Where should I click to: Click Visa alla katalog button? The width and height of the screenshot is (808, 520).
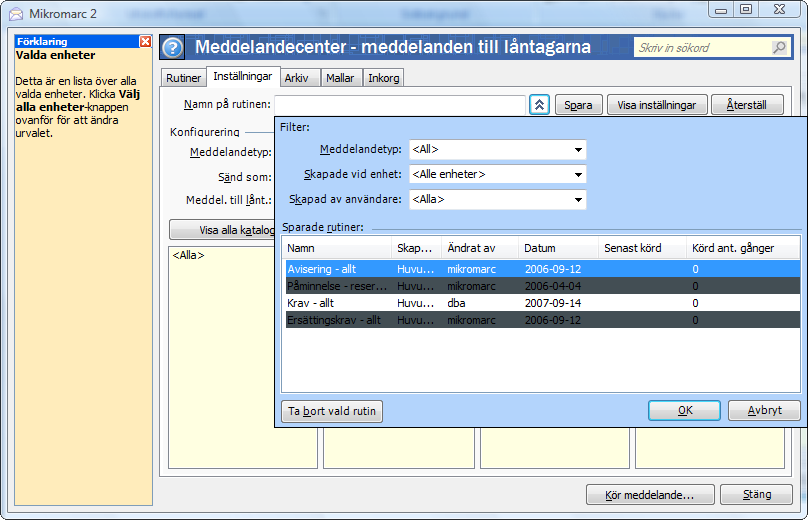(223, 230)
